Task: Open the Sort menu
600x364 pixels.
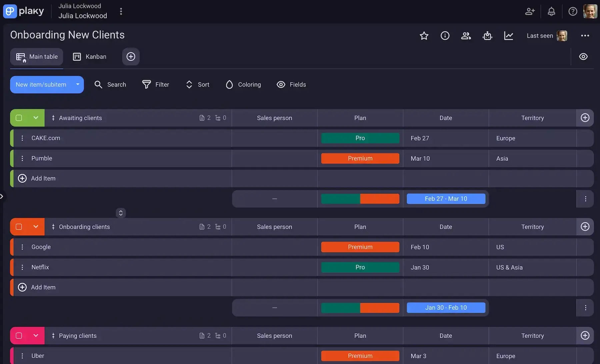Action: [x=197, y=84]
